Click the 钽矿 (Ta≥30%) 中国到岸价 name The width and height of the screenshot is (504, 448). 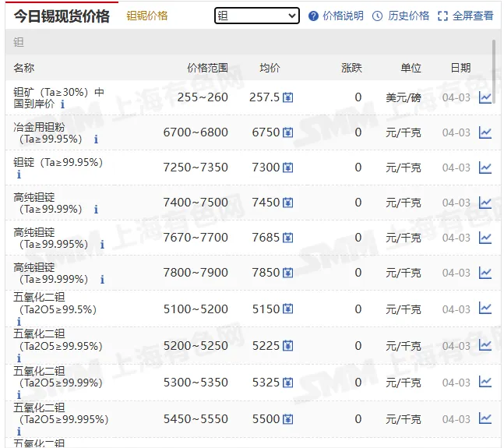(58, 97)
